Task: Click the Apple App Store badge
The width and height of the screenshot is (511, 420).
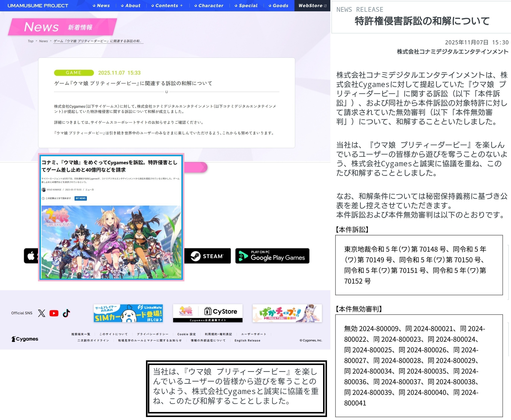Action: coord(31,256)
